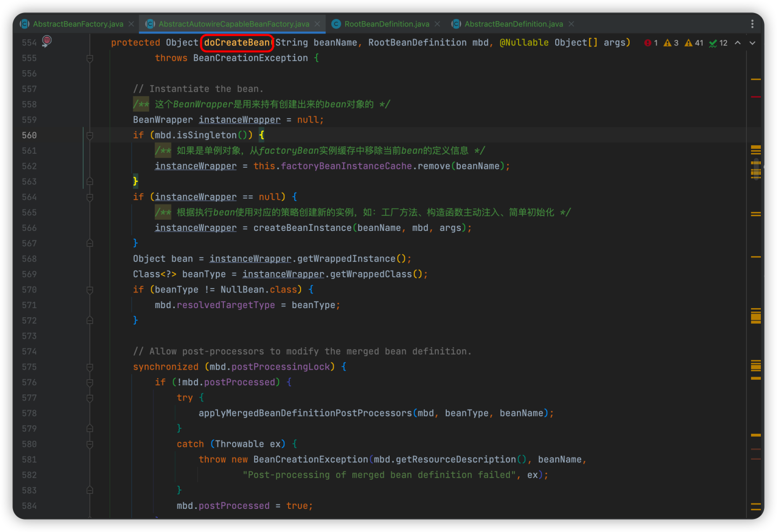This screenshot has height=532, width=777.
Task: Click postProcessingLock in synchronized statement
Action: 281,366
